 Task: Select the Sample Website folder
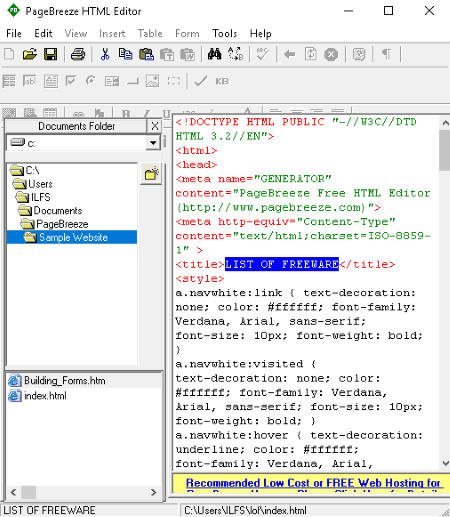72,237
